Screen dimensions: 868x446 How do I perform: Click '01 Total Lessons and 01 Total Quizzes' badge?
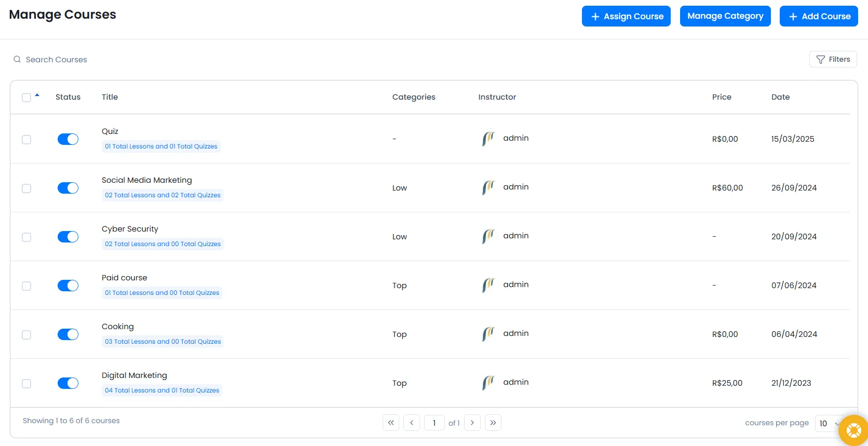[161, 146]
